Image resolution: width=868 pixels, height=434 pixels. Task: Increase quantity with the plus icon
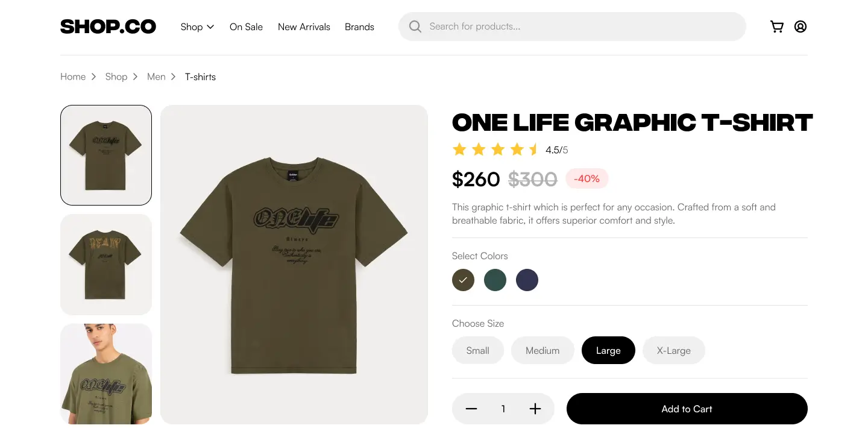click(535, 409)
